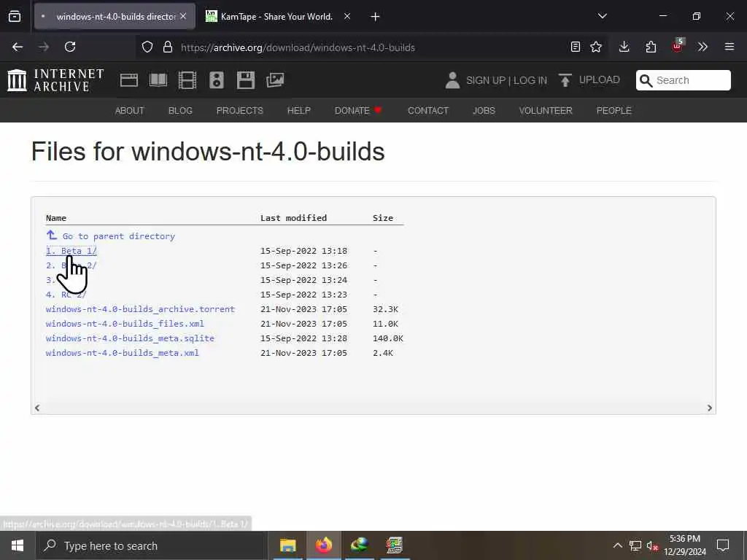Screen dimensions: 747x560
Task: Show hidden system tray icons
Action: point(617,545)
